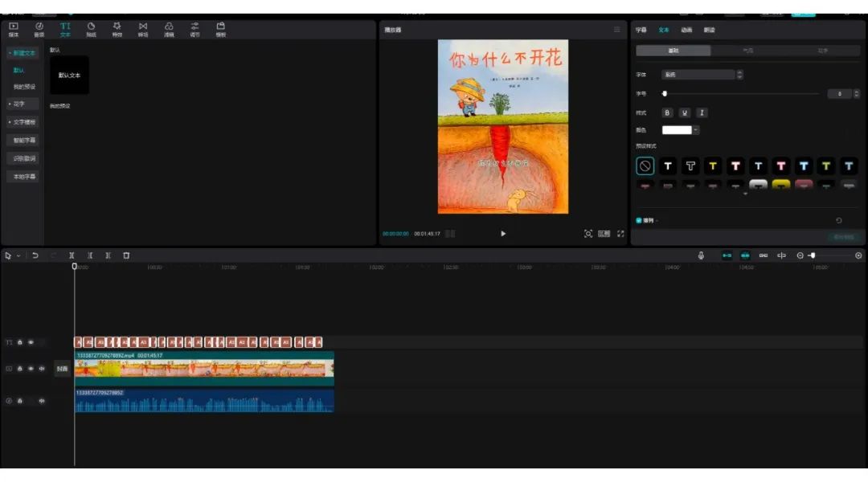Open the aspect ratio button in the player
The width and height of the screenshot is (868, 482).
604,234
